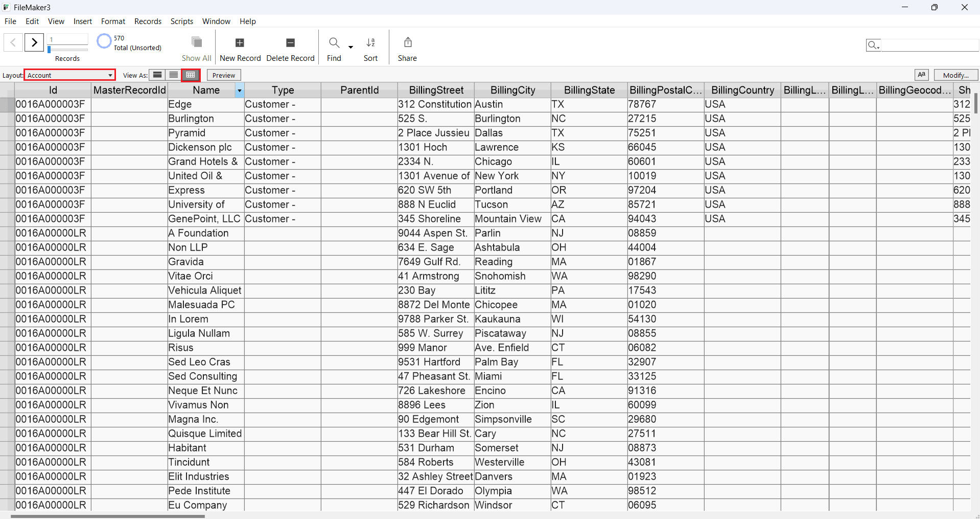Switch to Form view mode
980x519 pixels.
pyautogui.click(x=157, y=75)
